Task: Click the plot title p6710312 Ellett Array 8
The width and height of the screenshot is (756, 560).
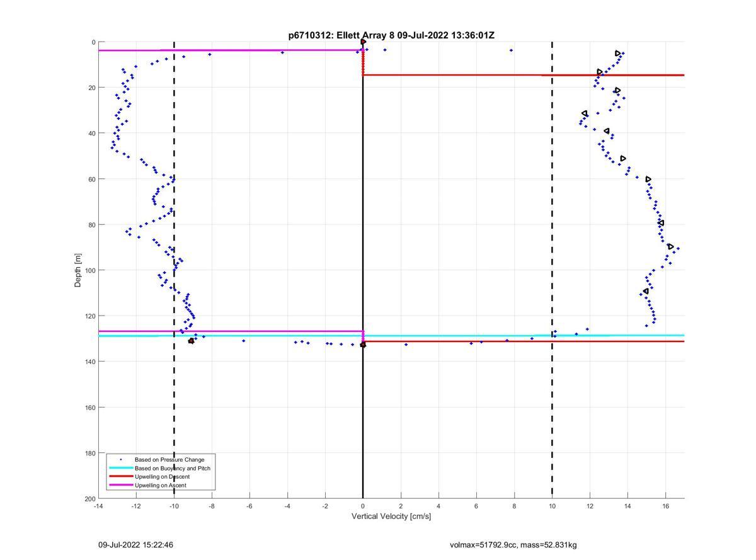Action: (x=391, y=35)
